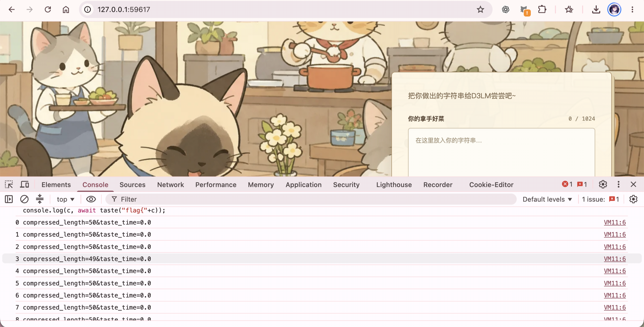The width and height of the screenshot is (644, 327).
Task: Open the Lighthouse tab
Action: tap(394, 185)
